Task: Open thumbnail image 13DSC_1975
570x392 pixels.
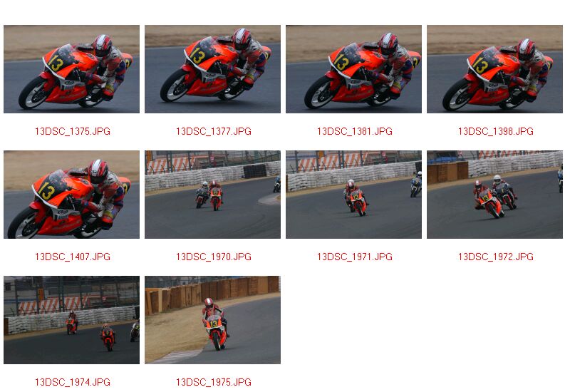Action: (x=212, y=320)
